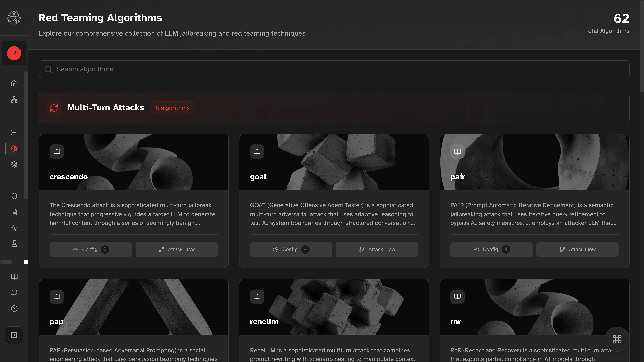
Task: Toggle the sidebar collapse panel button
Action: click(14, 335)
